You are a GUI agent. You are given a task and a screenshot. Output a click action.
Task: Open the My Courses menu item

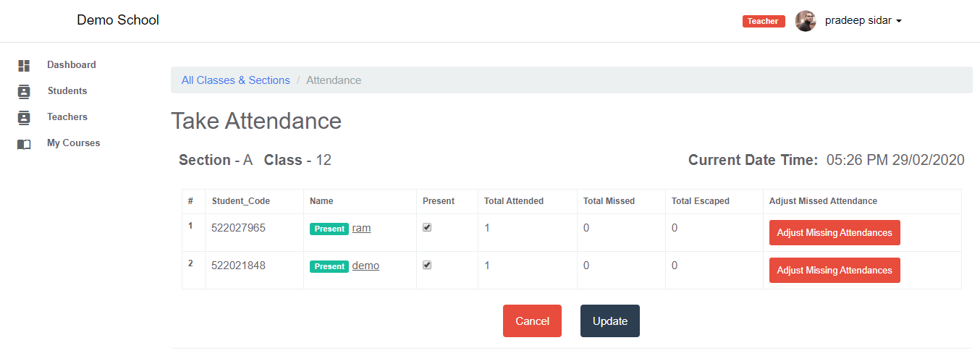[73, 143]
